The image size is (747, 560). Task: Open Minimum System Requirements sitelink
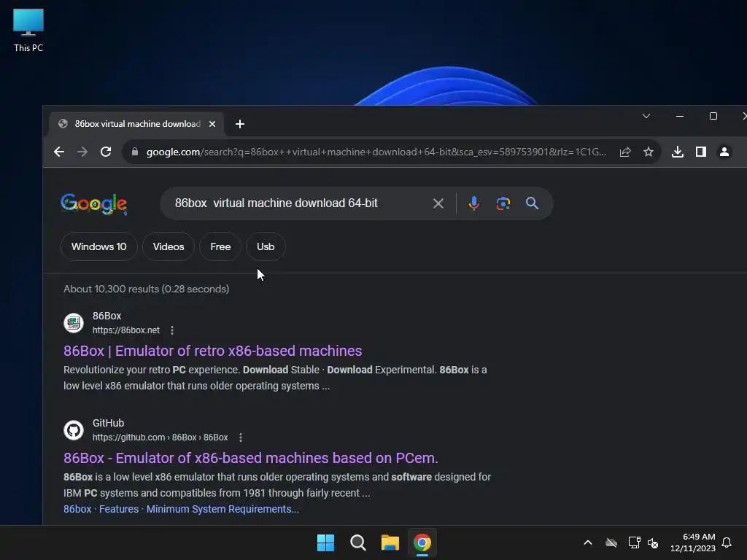point(222,509)
